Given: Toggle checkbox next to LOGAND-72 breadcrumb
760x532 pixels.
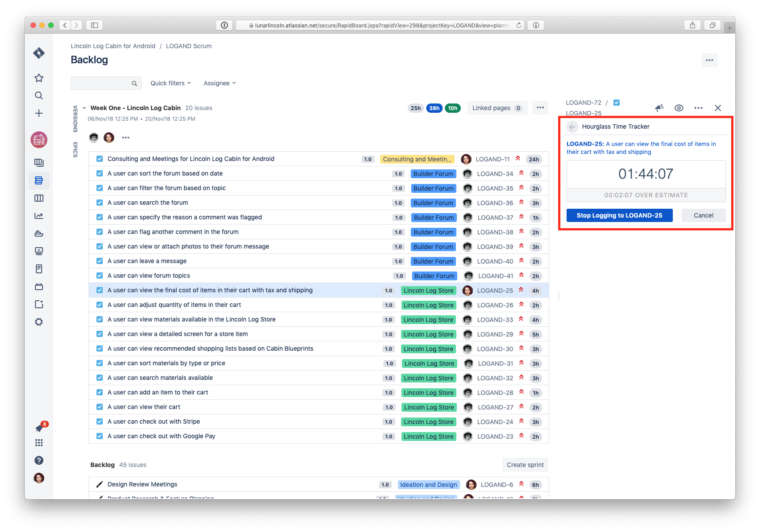Looking at the screenshot, I should point(617,103).
